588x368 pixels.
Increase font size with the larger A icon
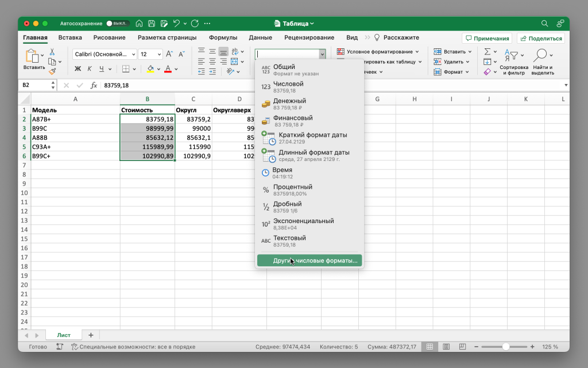169,54
